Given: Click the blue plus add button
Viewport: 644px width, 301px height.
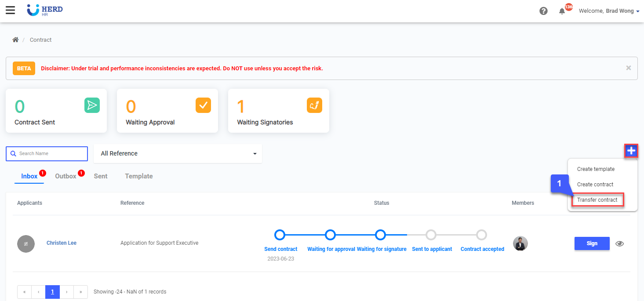Looking at the screenshot, I should [631, 151].
